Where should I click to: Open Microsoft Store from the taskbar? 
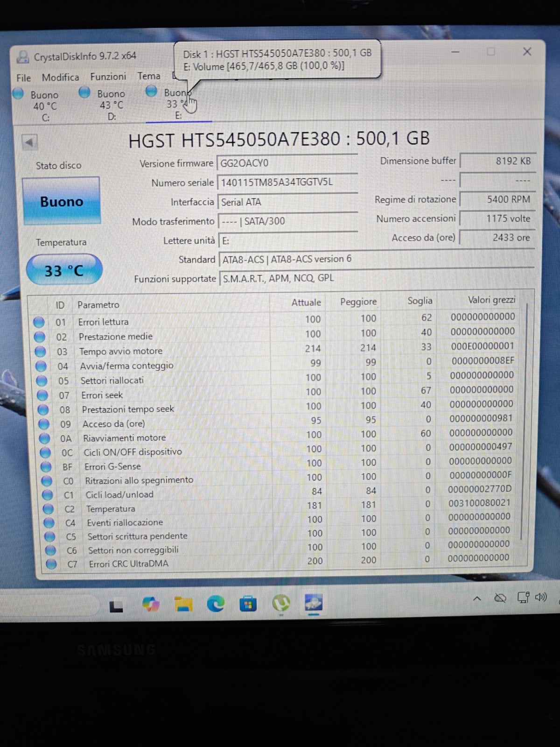click(x=248, y=604)
